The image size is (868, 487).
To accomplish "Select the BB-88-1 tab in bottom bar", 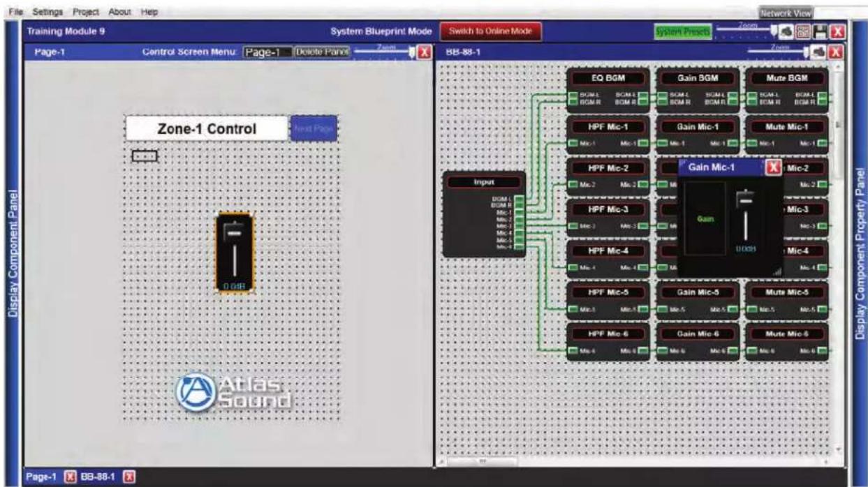I will click(x=99, y=477).
